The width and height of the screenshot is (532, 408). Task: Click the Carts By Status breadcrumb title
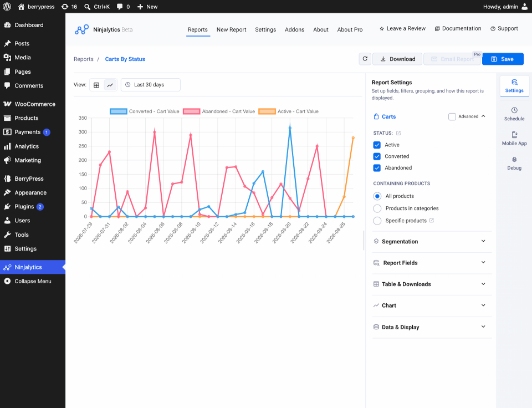pos(125,59)
